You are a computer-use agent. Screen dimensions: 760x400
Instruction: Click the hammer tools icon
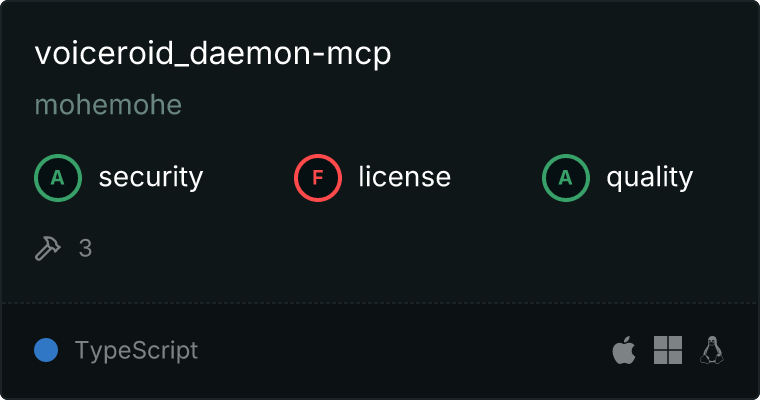point(48,248)
